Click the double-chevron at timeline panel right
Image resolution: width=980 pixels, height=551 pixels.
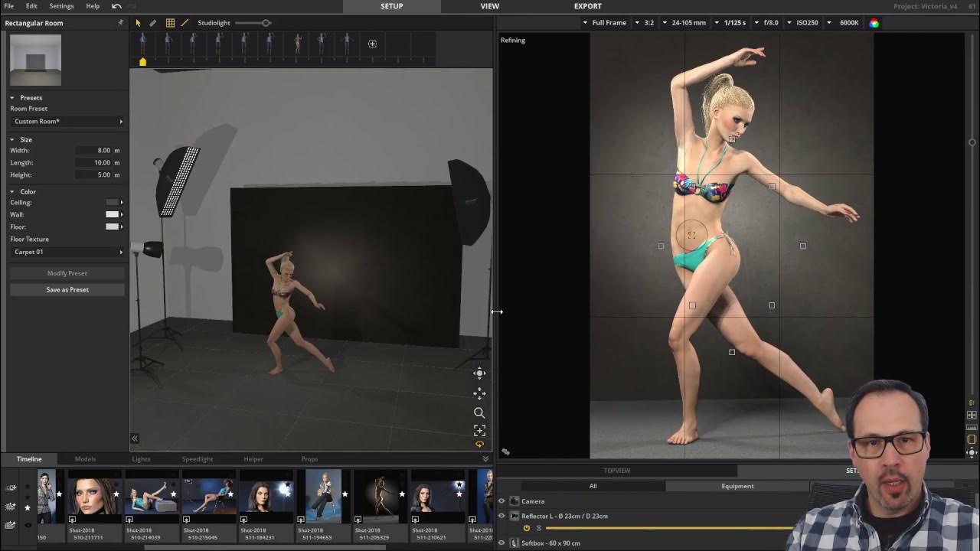click(x=485, y=459)
